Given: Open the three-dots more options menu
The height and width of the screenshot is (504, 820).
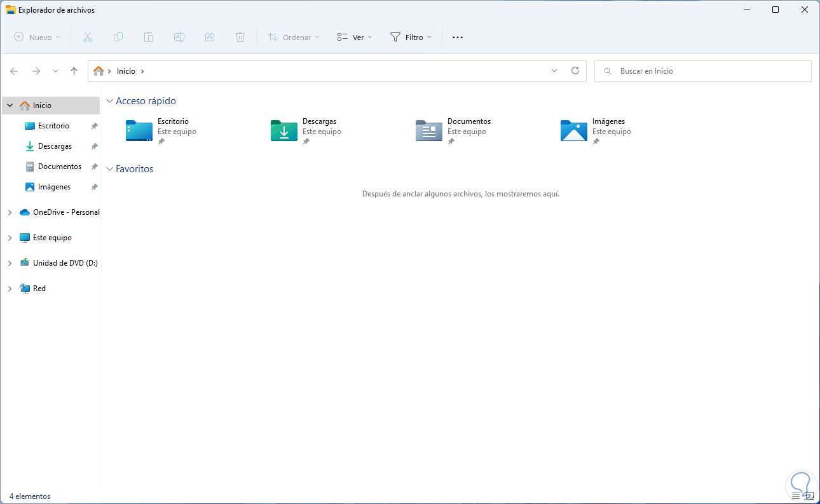Looking at the screenshot, I should [x=458, y=37].
